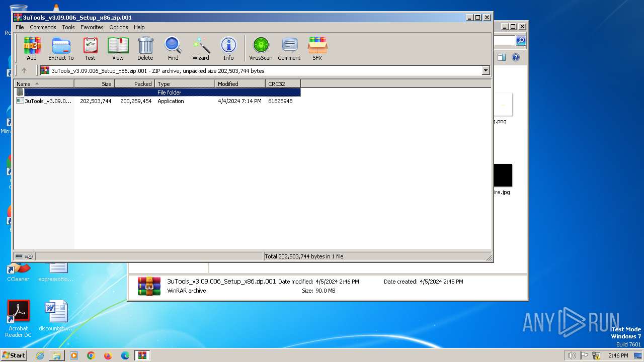This screenshot has width=644, height=362.
Task: Sort by the Size column header
Action: coord(94,84)
